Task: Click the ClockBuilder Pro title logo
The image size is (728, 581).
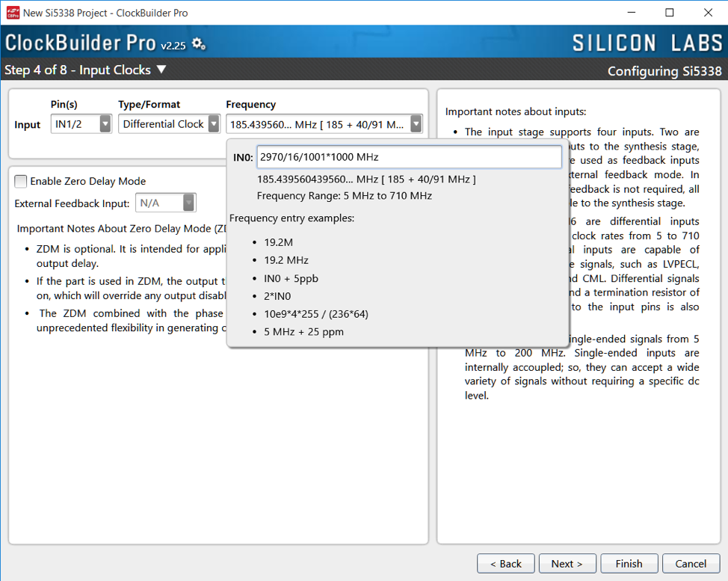Action: coord(80,43)
